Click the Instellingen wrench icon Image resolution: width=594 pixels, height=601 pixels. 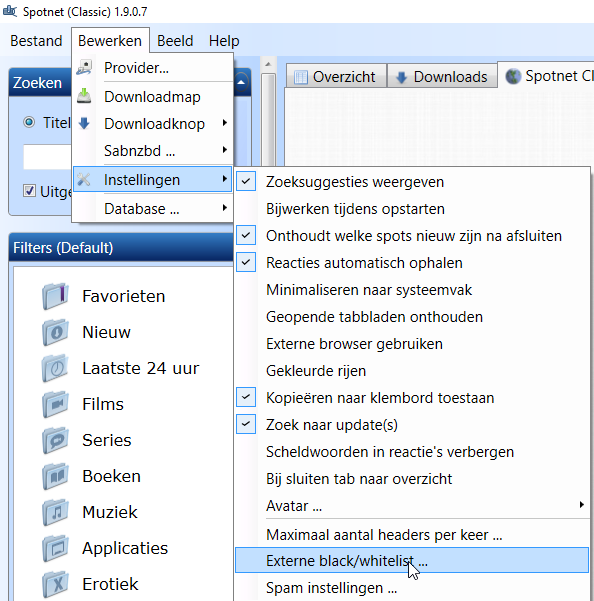coord(84,179)
